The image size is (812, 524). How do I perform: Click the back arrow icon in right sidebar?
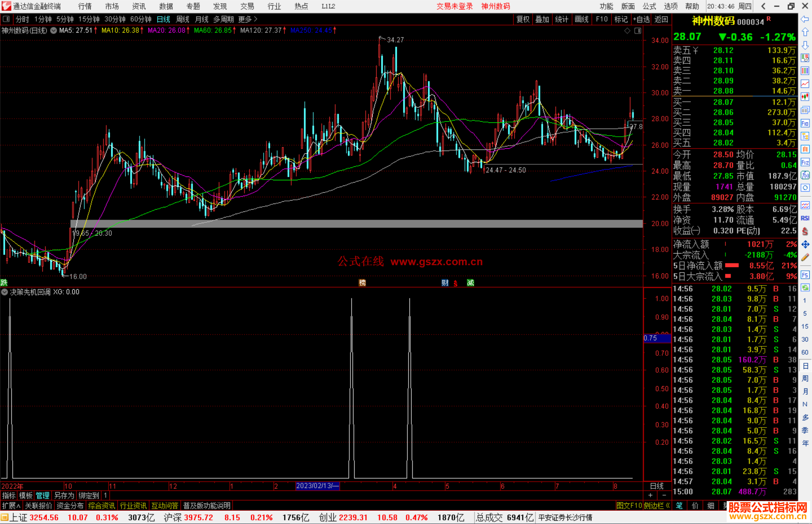click(x=805, y=19)
